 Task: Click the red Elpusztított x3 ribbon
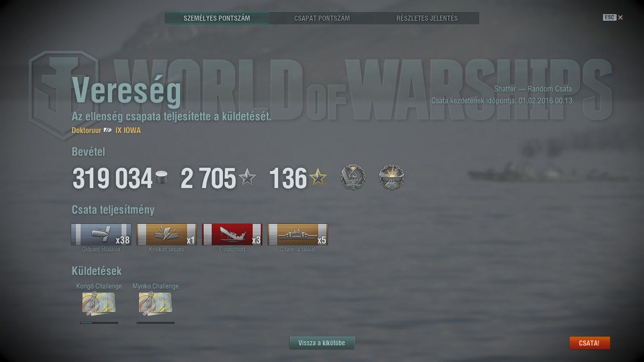[232, 235]
